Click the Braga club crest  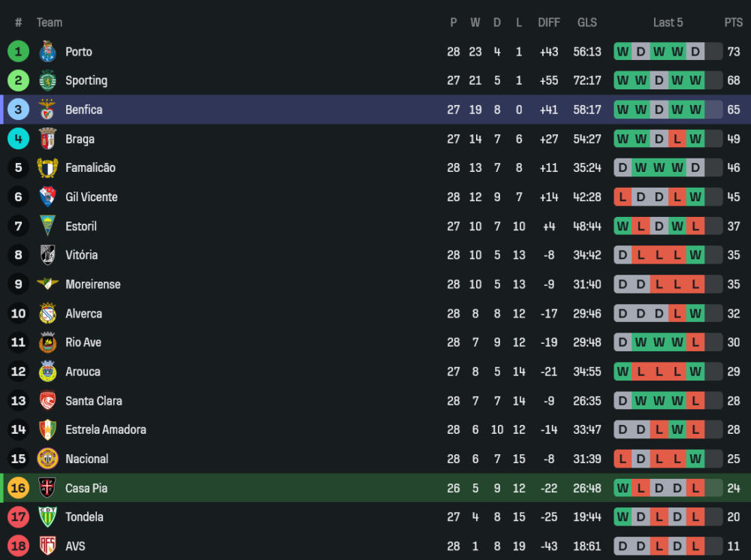point(48,139)
